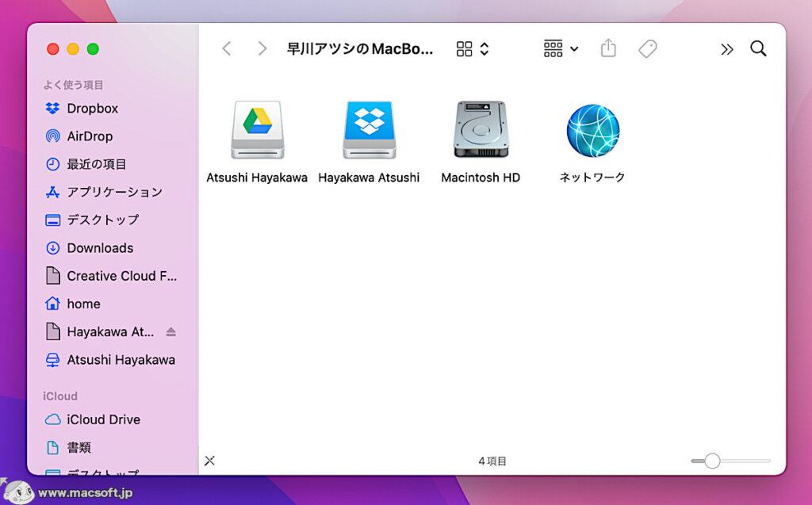This screenshot has width=812, height=505.
Task: Select the Macintosh HD disk icon
Action: tap(481, 129)
